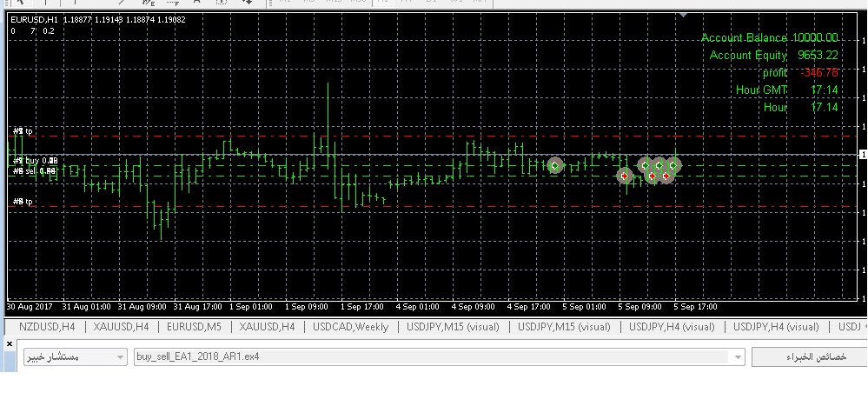Click the خصائص الخبراء button
The image size is (868, 393).
[x=808, y=357]
